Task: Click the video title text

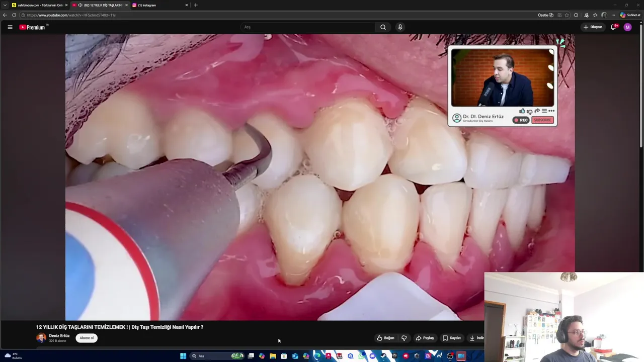Action: (x=120, y=327)
